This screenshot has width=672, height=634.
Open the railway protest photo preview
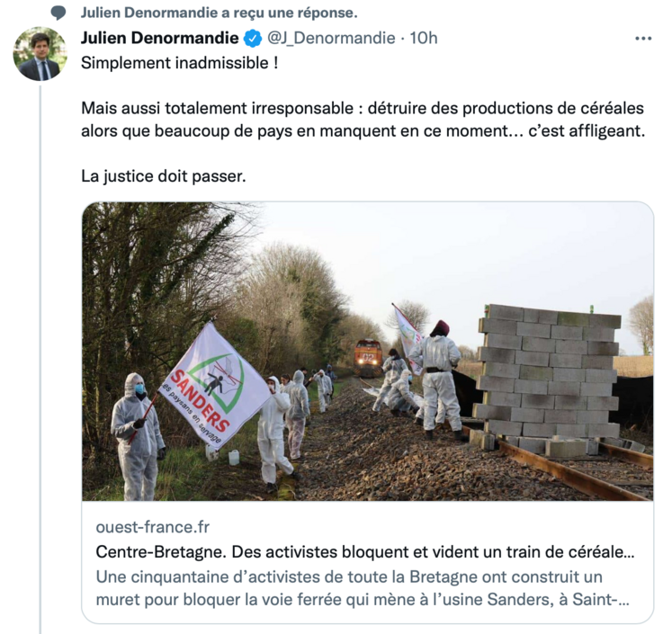[368, 352]
